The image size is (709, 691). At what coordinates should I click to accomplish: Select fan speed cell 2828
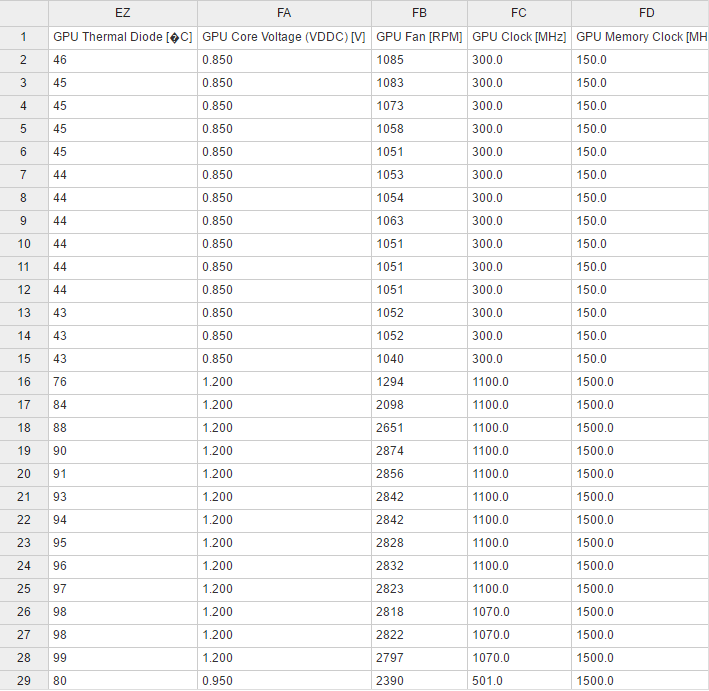click(x=420, y=543)
